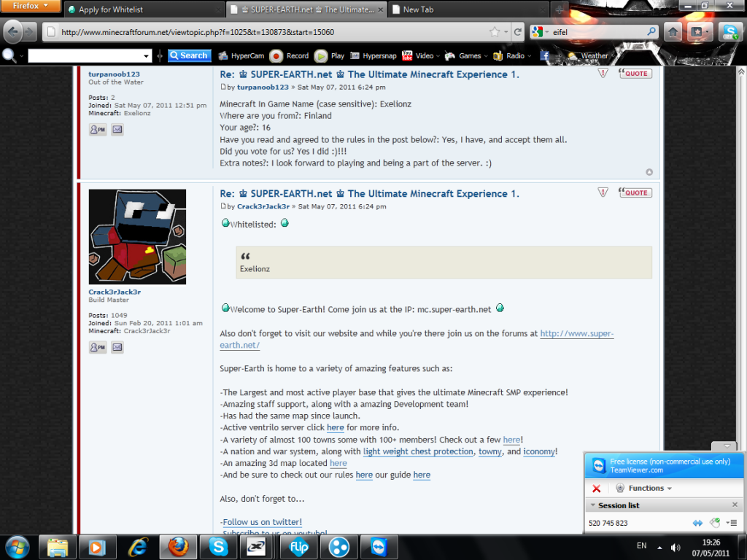Expand the toolbar search box dropdown arrow
747x560 pixels.
[146, 56]
